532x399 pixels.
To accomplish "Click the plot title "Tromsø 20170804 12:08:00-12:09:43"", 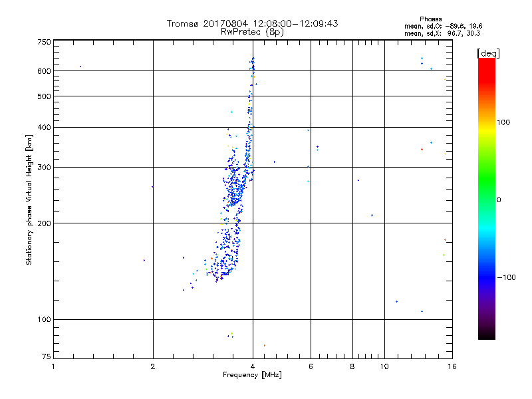I will pyautogui.click(x=252, y=23).
